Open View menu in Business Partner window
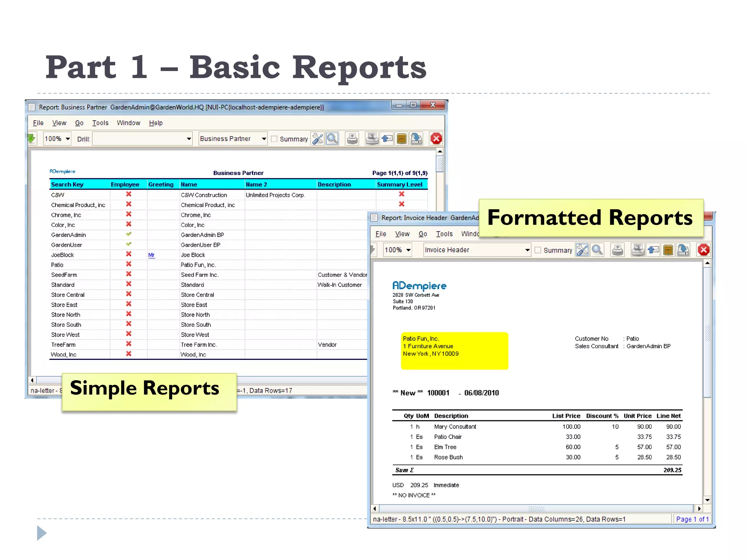Screen dimensions: 747x560 (x=59, y=123)
